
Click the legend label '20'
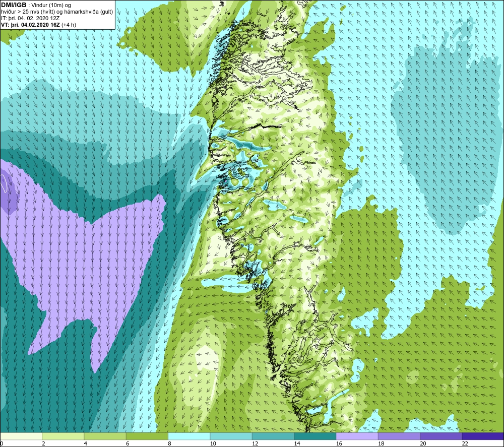(x=423, y=443)
